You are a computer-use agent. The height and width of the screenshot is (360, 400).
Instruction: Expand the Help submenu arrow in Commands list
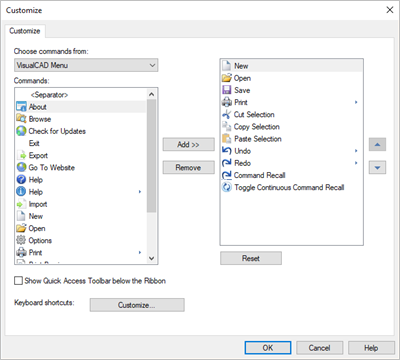pyautogui.click(x=140, y=192)
